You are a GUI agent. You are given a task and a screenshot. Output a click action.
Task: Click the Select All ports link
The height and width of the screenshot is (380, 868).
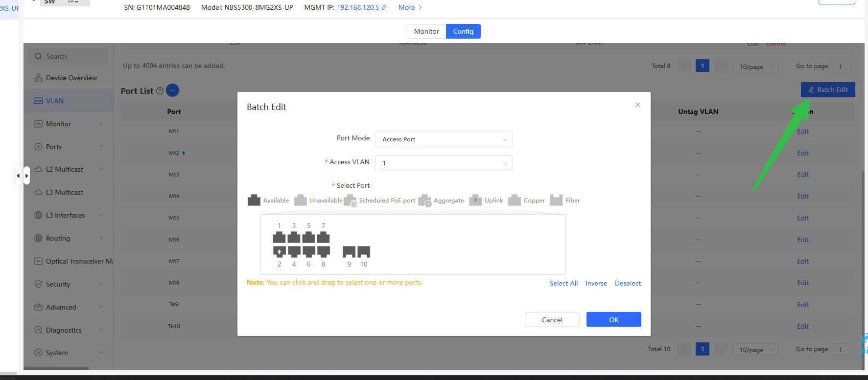[x=563, y=283]
